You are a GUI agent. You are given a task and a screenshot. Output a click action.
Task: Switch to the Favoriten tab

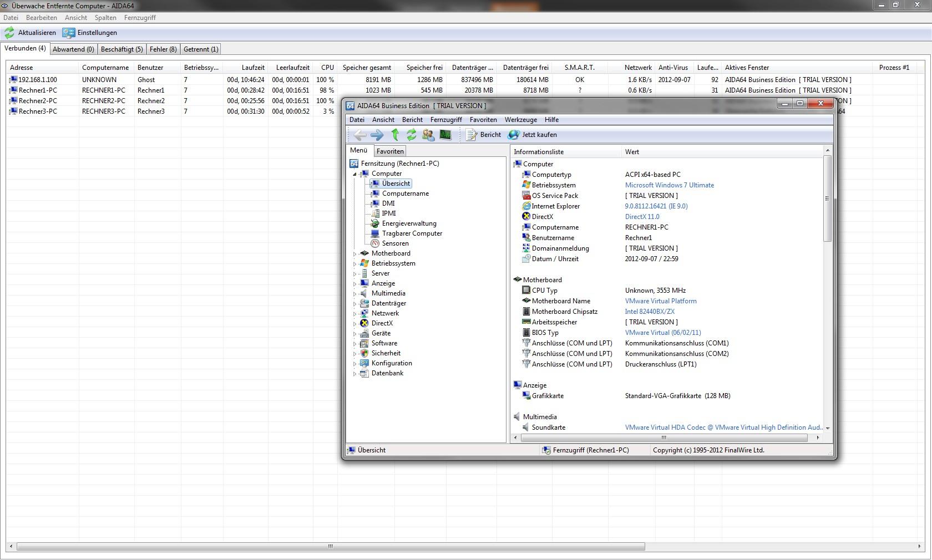pos(390,151)
